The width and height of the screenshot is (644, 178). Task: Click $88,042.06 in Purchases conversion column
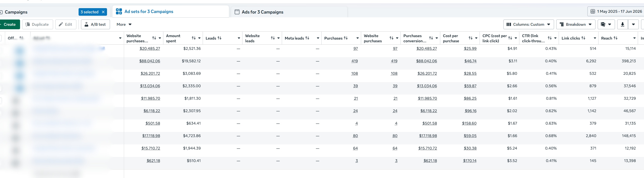point(427,61)
